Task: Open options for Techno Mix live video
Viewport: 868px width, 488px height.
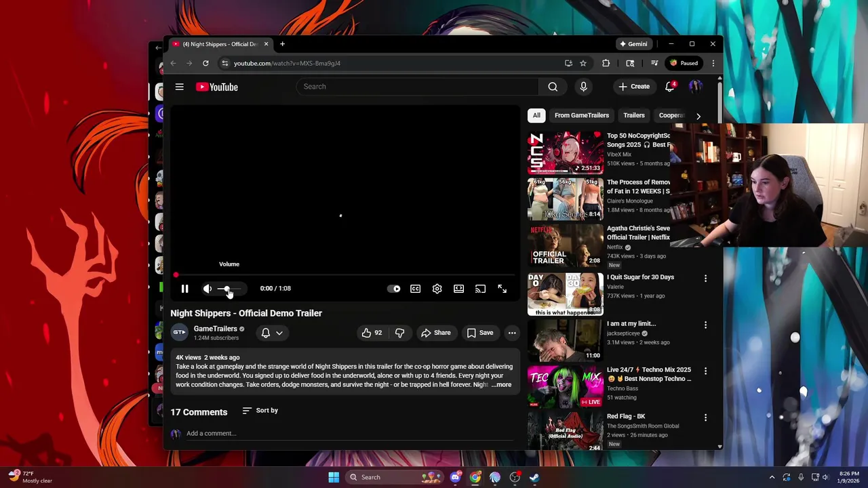Action: (x=705, y=371)
